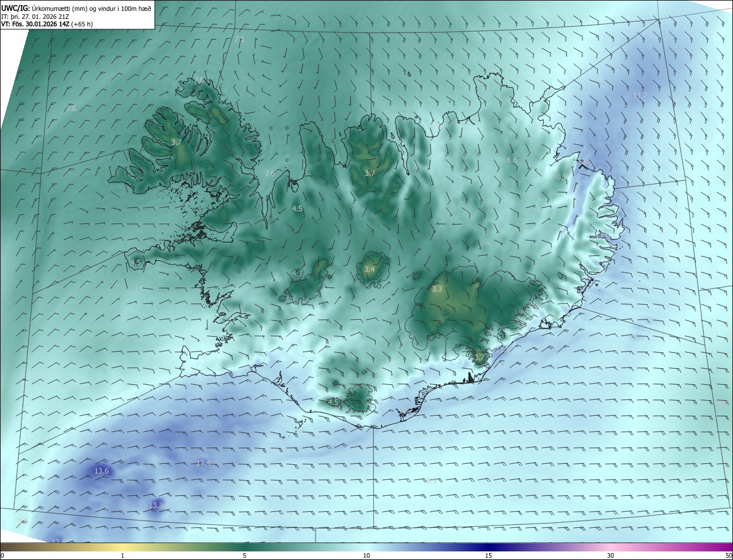Click the 4.3 value label
Image resolution: width=733 pixels, height=560 pixels.
(297, 274)
